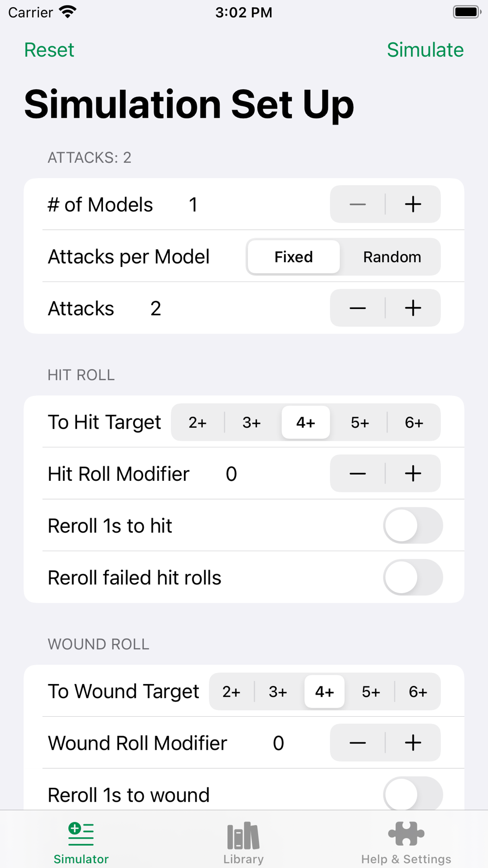488x868 pixels.
Task: Toggle Reroll failed hit rolls
Action: click(413, 577)
